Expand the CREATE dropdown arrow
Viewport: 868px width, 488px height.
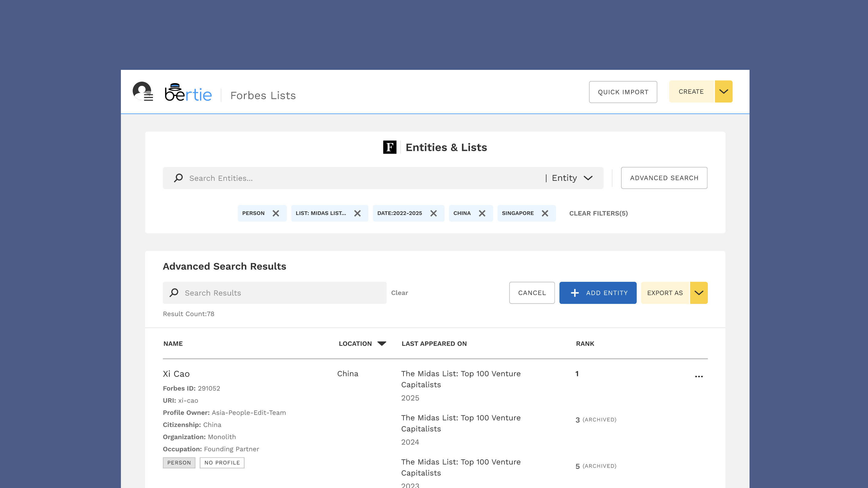tap(724, 92)
